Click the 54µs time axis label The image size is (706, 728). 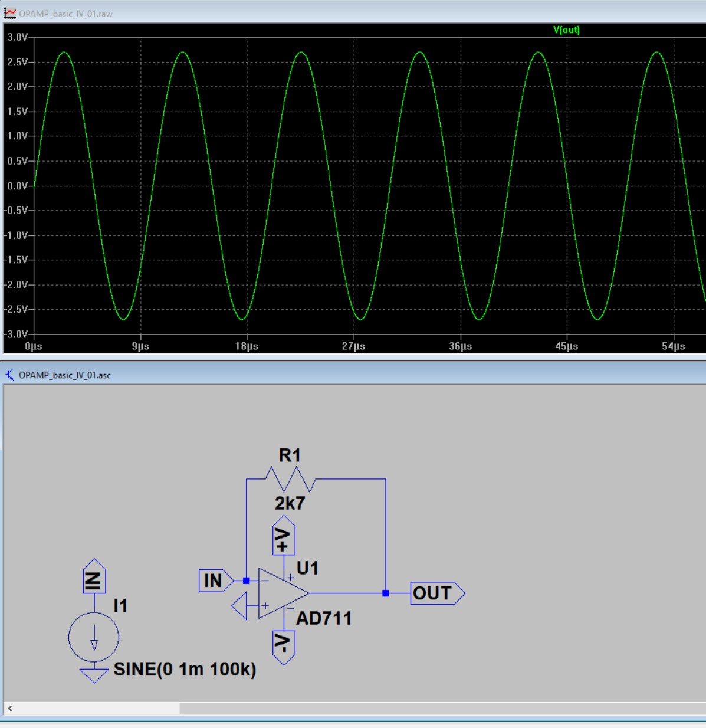point(674,346)
